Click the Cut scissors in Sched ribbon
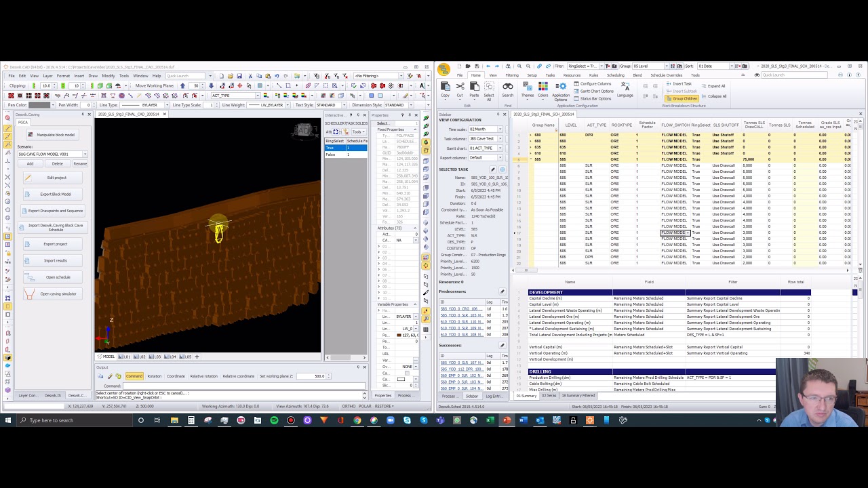 (460, 89)
